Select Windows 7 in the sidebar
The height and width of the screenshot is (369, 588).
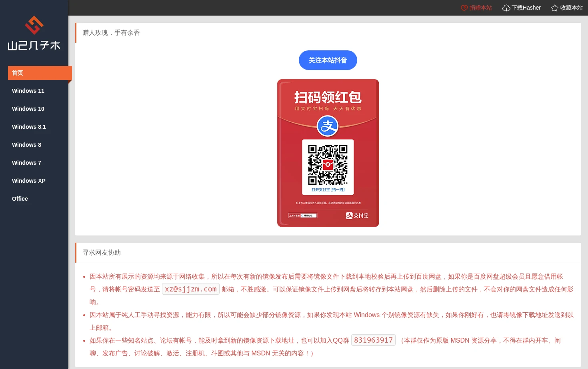tap(26, 163)
